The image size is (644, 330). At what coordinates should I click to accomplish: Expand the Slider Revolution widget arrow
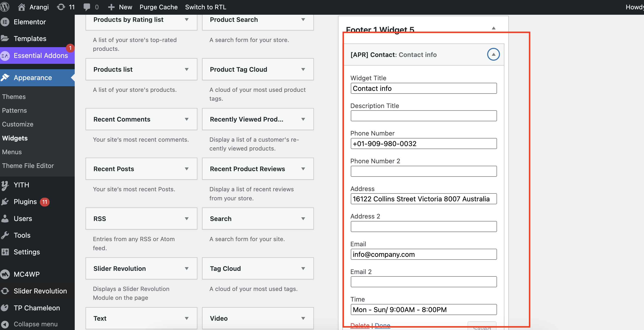coord(187,269)
